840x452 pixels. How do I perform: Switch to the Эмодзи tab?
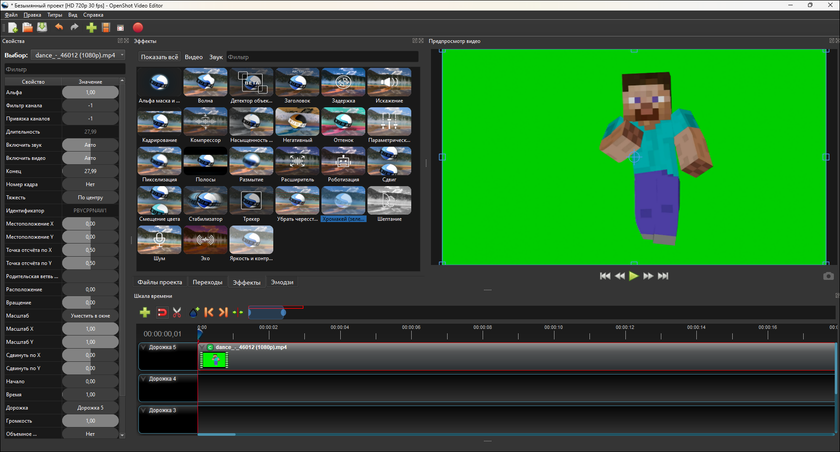point(282,282)
